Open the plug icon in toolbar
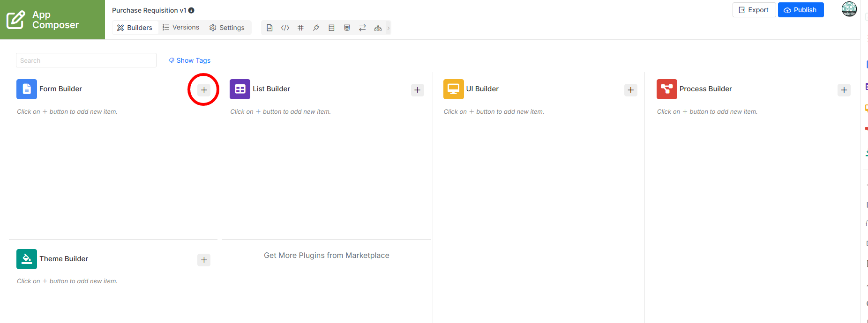 point(316,28)
